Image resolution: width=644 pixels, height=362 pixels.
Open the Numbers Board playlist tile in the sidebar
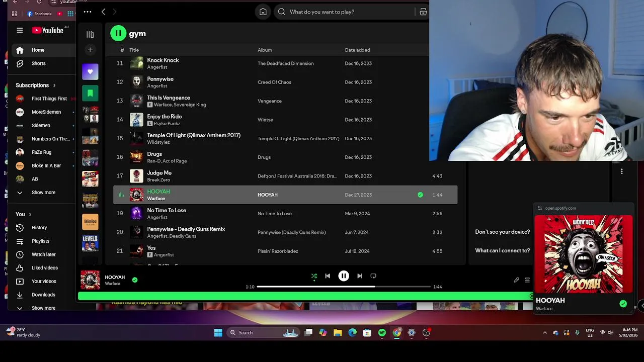coord(90,200)
